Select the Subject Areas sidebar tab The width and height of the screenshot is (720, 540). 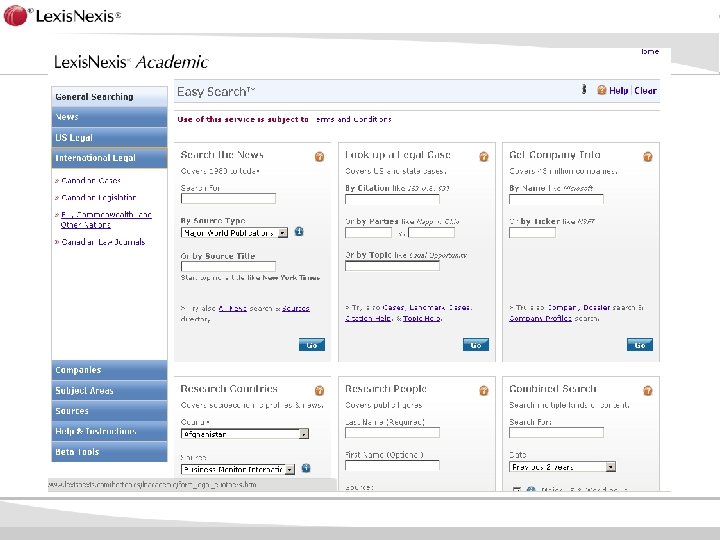(109, 390)
